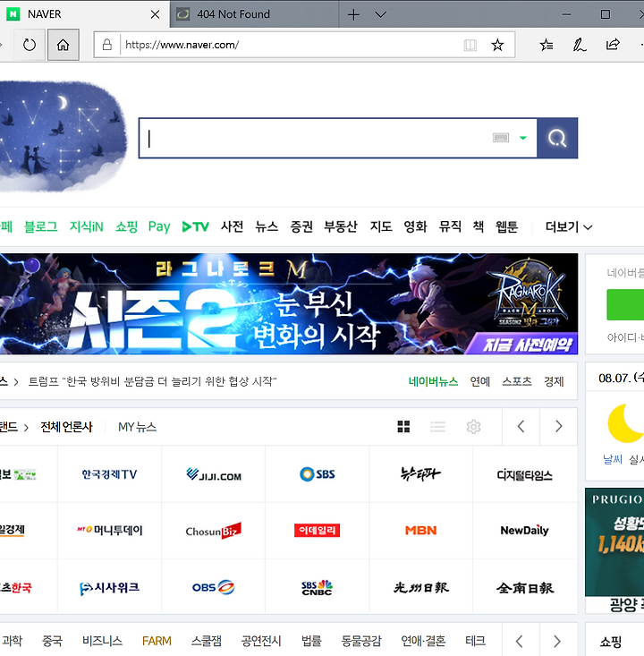
Task: Select the FARM topic tab
Action: (157, 641)
